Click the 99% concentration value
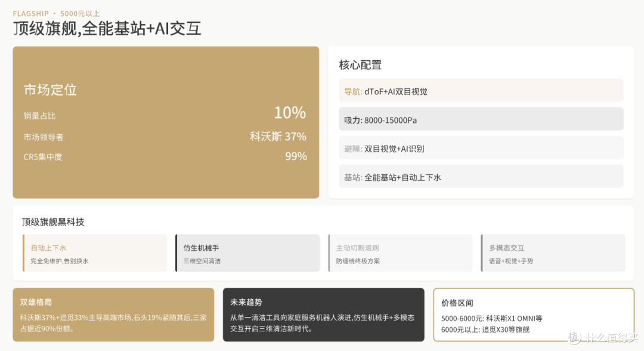The width and height of the screenshot is (644, 351). click(x=296, y=156)
